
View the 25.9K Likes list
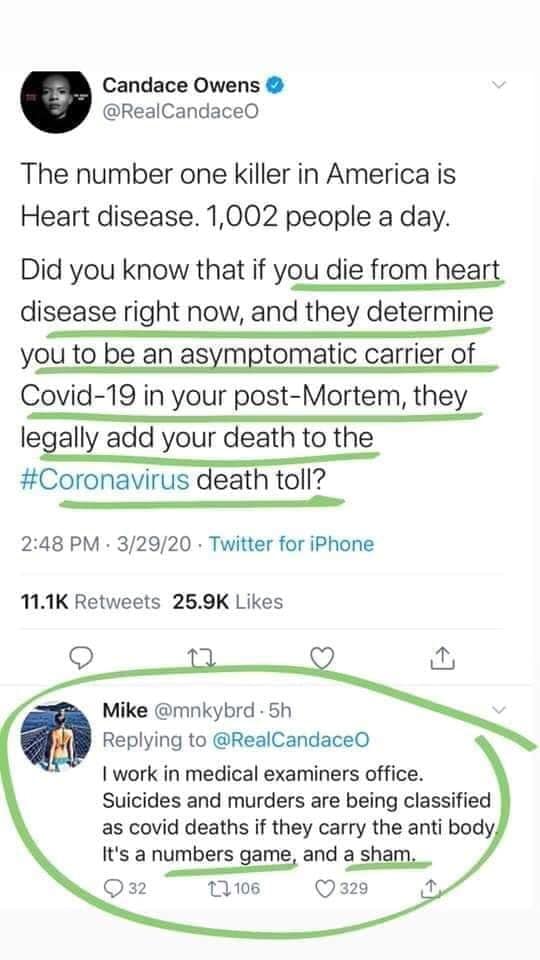[x=228, y=602]
